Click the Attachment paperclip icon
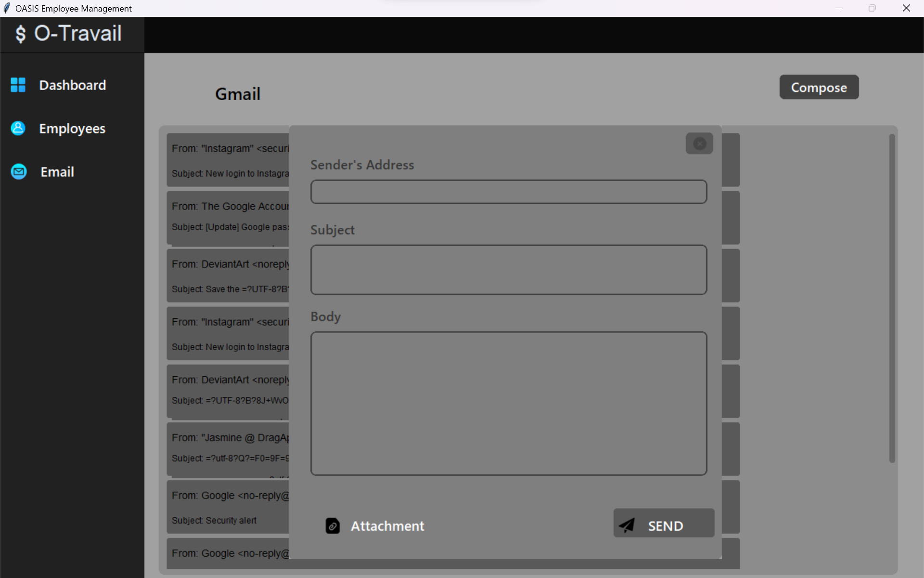This screenshot has height=578, width=924. point(332,525)
